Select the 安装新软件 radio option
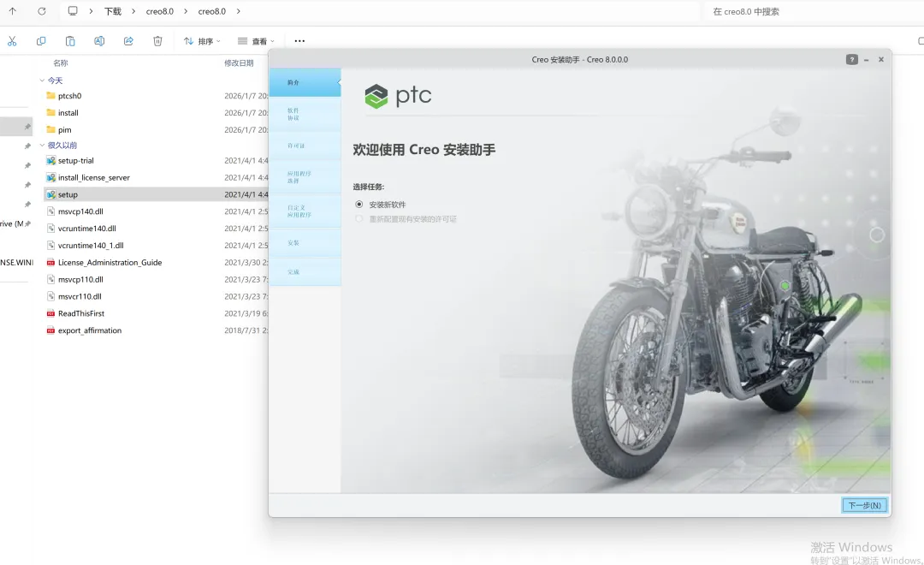Screen dimensions: 924x565 (x=358, y=204)
